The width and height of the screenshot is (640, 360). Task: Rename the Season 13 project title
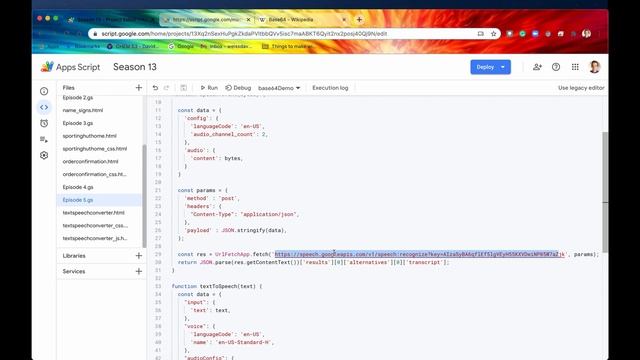(x=135, y=67)
